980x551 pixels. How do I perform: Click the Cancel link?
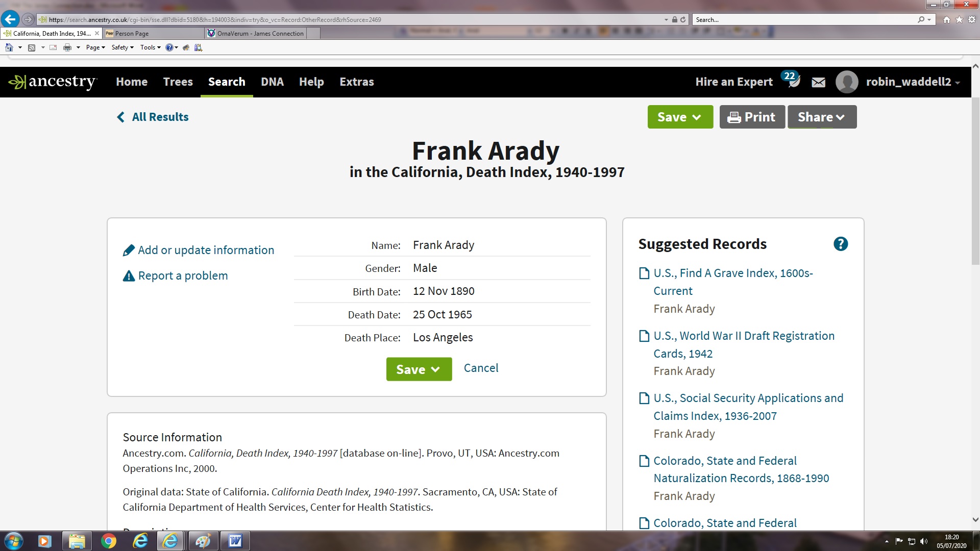tap(481, 368)
